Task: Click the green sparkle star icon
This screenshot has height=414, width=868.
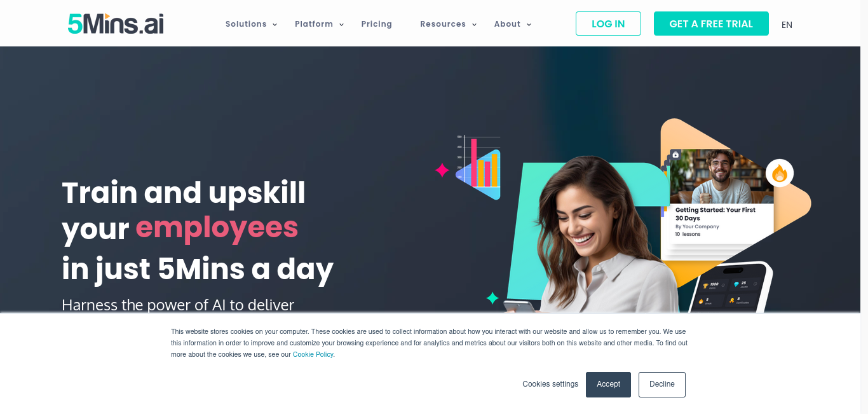Action: pyautogui.click(x=492, y=298)
